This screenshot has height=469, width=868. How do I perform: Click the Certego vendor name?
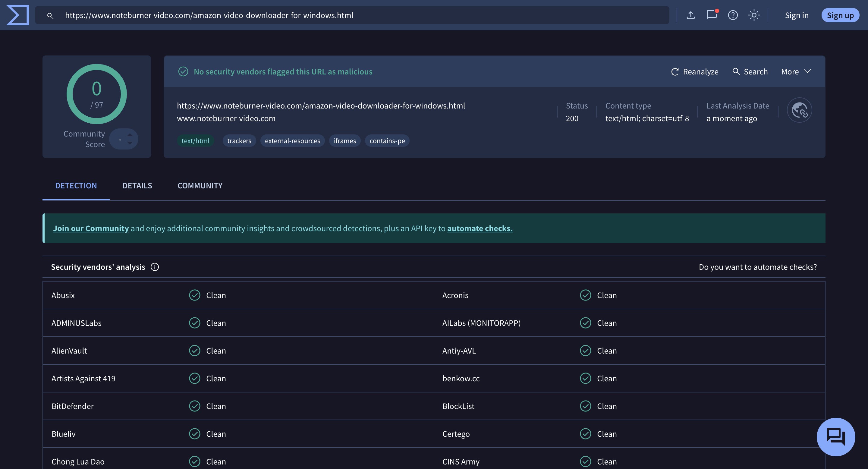(x=456, y=434)
